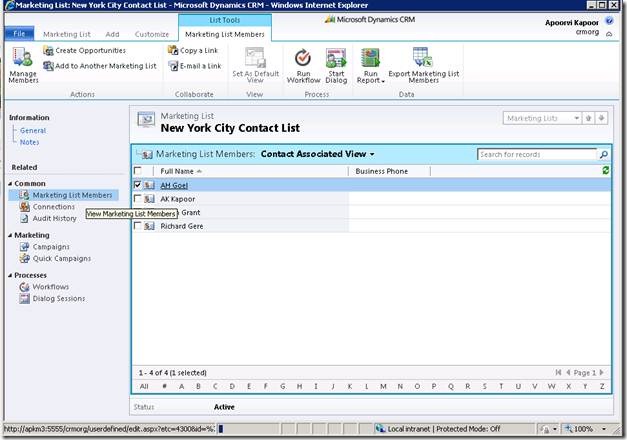
Task: Click Export Marketing List Members icon
Action: (421, 58)
